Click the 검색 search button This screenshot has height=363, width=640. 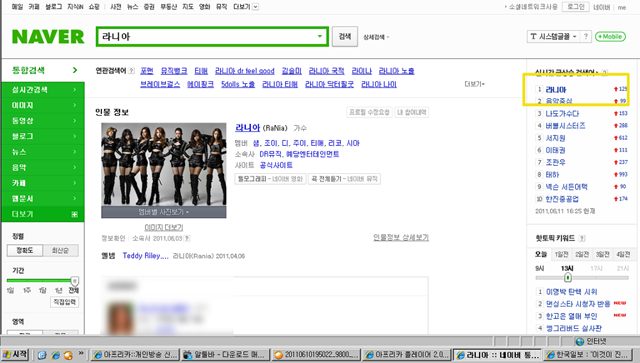pyautogui.click(x=345, y=36)
